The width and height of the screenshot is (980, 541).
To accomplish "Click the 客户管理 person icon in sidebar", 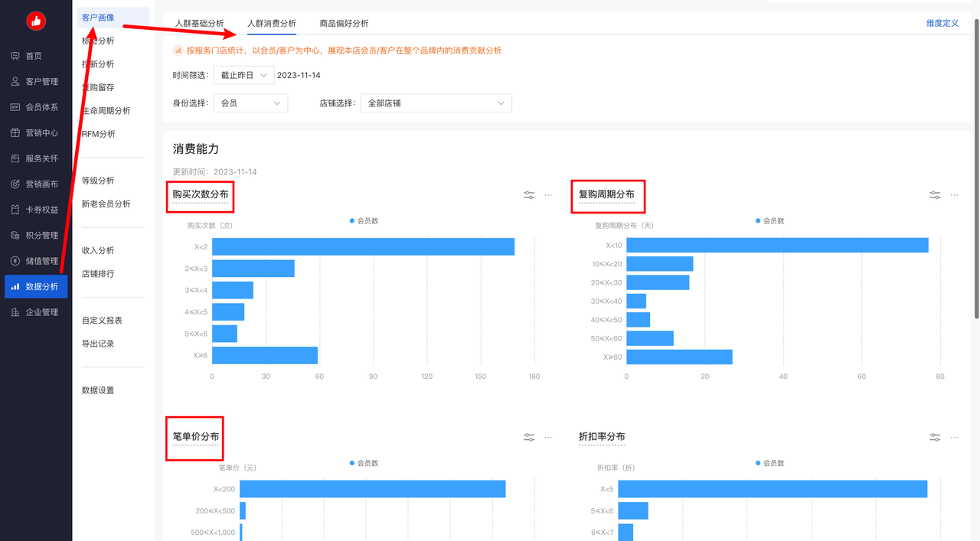I will pos(15,82).
